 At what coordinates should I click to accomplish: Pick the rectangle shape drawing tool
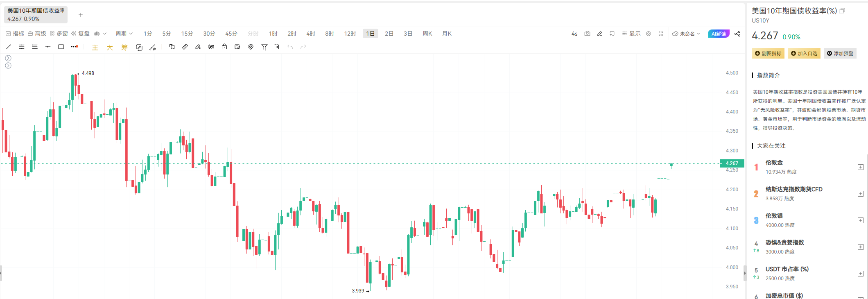pos(61,47)
